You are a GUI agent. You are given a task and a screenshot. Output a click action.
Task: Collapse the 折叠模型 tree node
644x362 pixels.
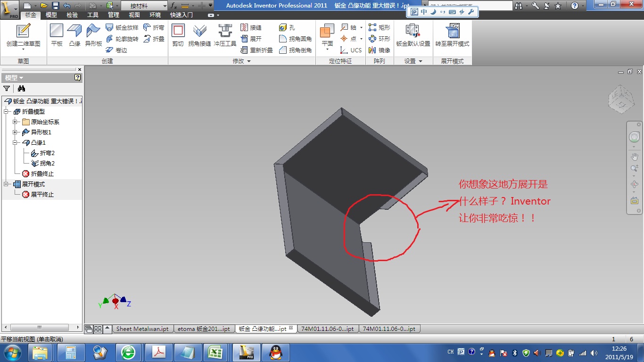(x=6, y=112)
